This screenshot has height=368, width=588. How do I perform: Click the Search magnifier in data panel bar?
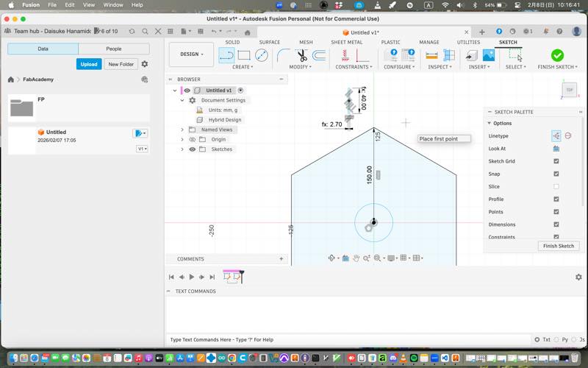click(x=145, y=32)
